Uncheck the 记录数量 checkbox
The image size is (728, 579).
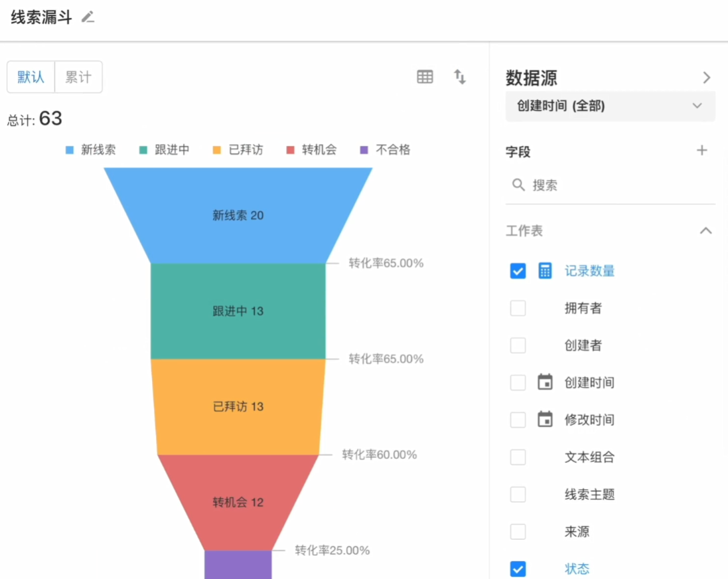click(x=518, y=271)
